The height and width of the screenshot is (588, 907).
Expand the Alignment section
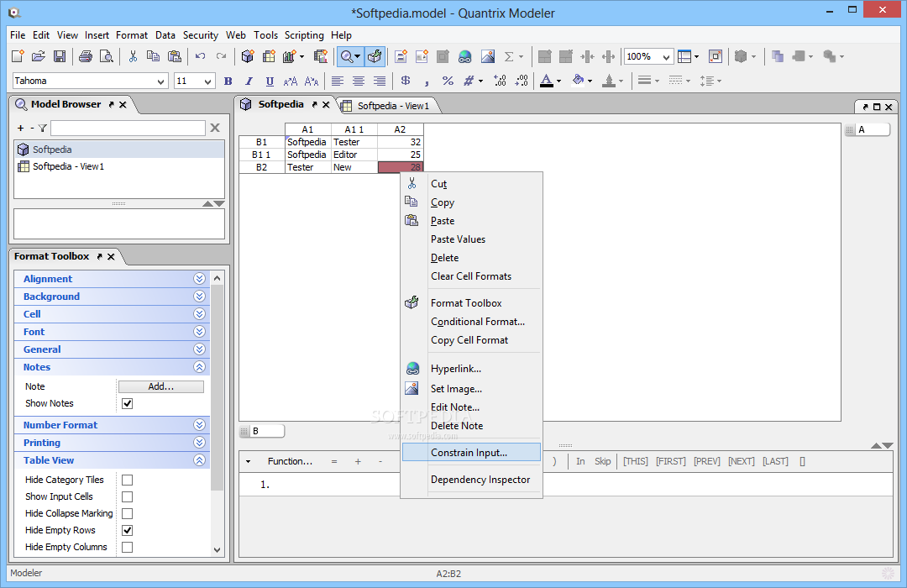pos(200,278)
